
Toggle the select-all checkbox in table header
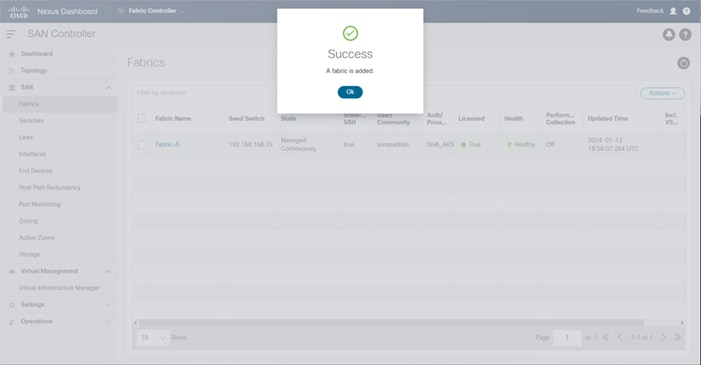point(142,119)
